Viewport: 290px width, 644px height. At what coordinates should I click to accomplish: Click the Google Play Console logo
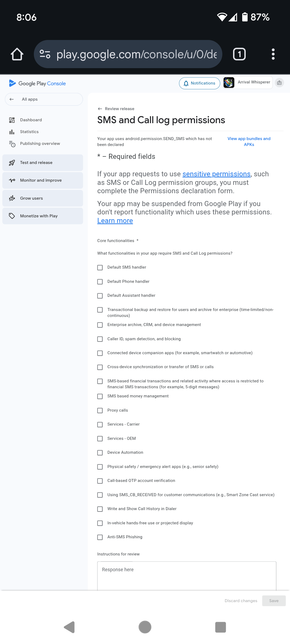(38, 83)
